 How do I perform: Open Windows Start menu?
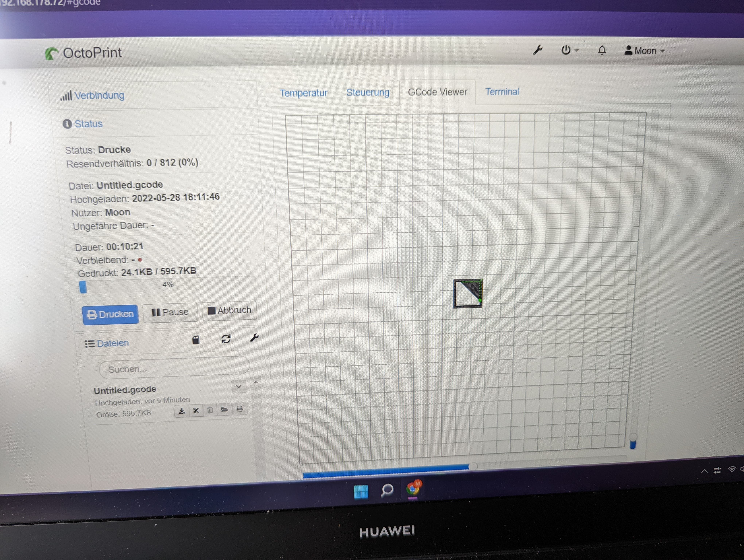361,492
